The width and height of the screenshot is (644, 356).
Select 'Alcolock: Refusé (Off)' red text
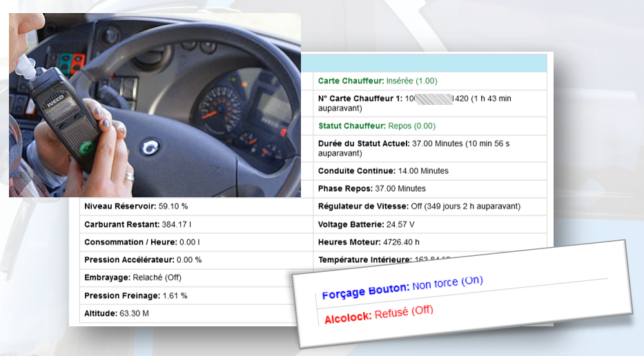click(x=379, y=314)
